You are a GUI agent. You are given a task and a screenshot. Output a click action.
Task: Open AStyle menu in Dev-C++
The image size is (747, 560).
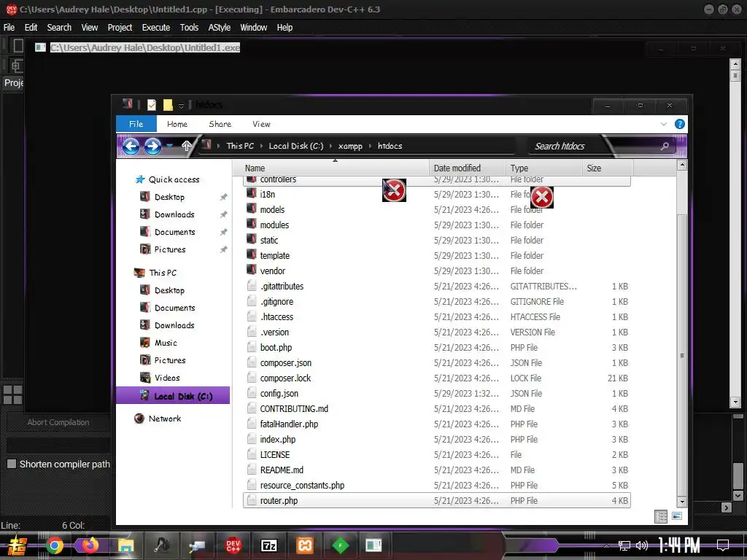pyautogui.click(x=219, y=28)
